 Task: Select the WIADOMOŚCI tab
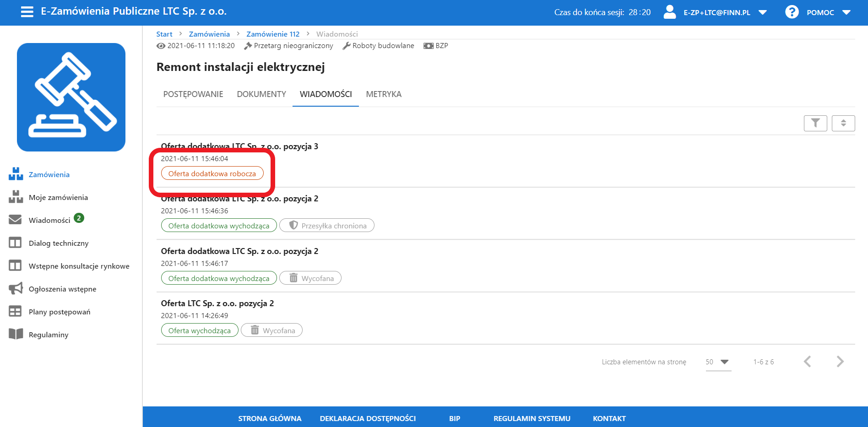[x=326, y=94]
